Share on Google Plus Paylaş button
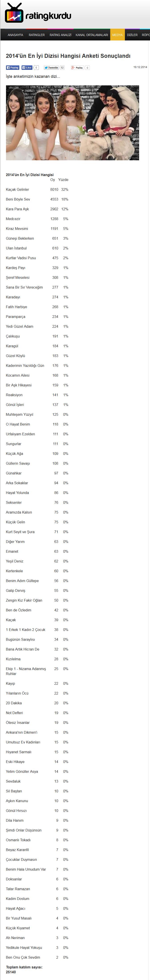150x980 pixels. [77, 68]
